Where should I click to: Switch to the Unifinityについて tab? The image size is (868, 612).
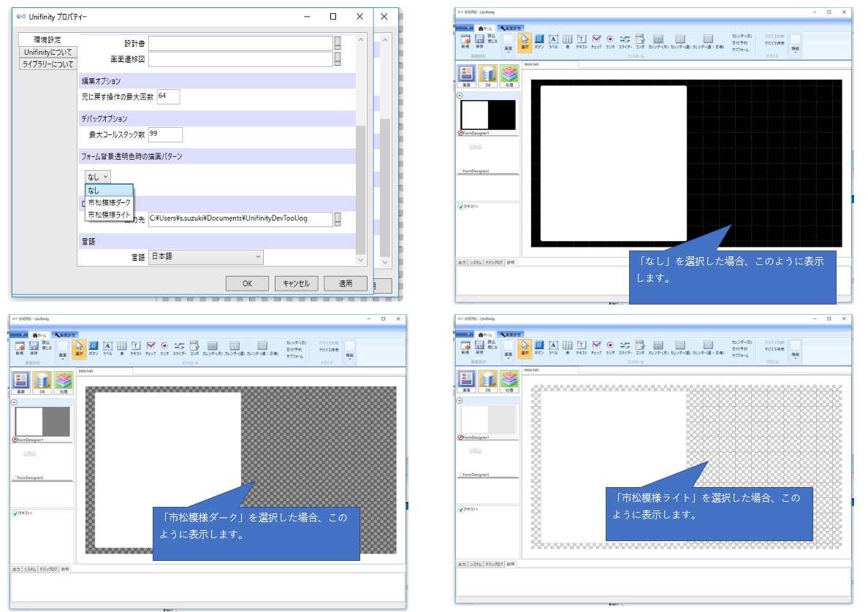click(x=47, y=52)
